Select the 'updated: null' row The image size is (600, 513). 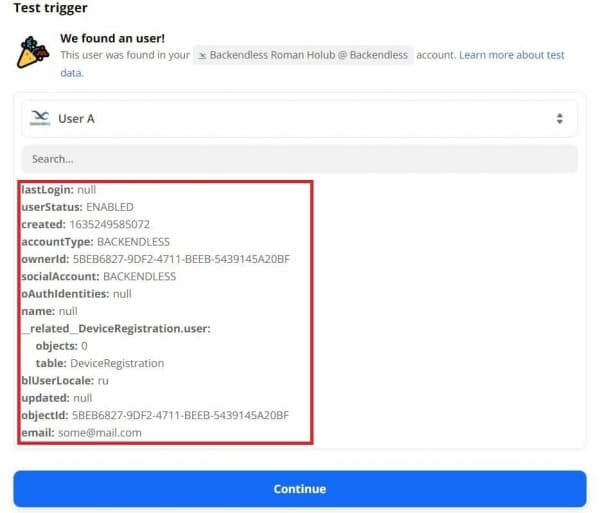pos(57,398)
